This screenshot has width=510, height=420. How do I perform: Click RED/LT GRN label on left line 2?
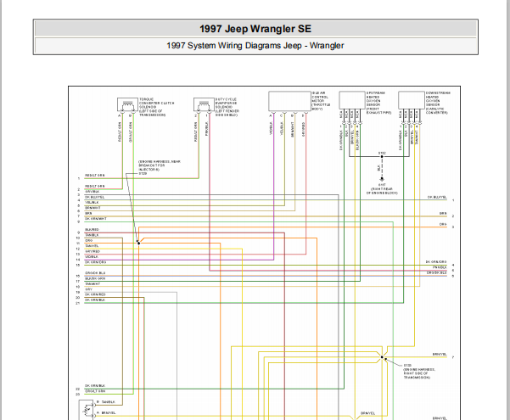point(95,186)
